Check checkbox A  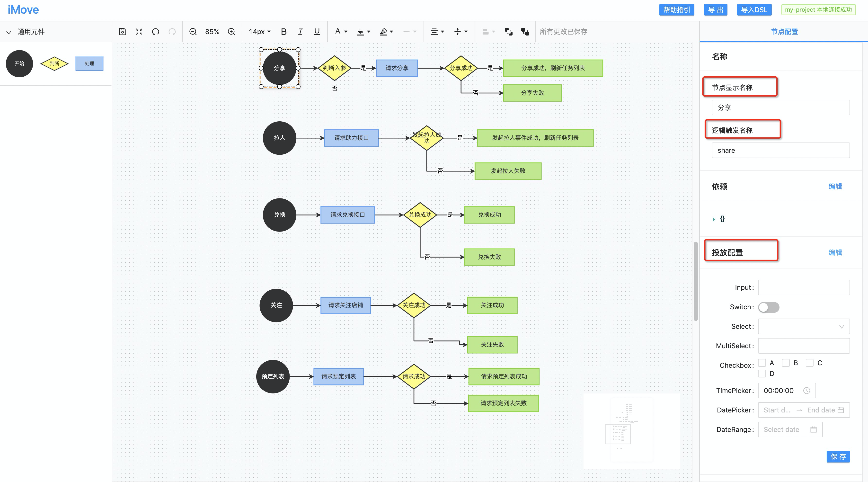(762, 363)
